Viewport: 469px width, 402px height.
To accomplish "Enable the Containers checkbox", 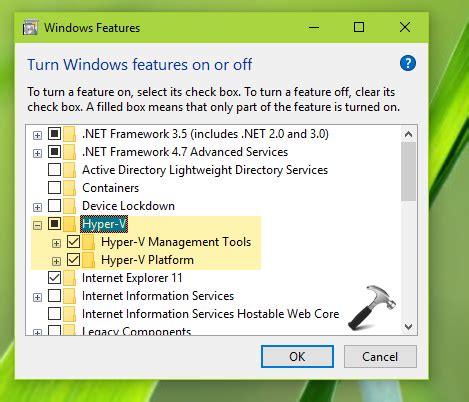I will click(x=54, y=188).
